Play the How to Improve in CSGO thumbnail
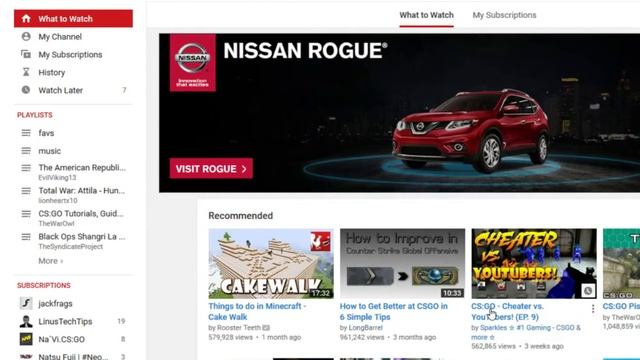The height and width of the screenshot is (360, 640). point(402,263)
